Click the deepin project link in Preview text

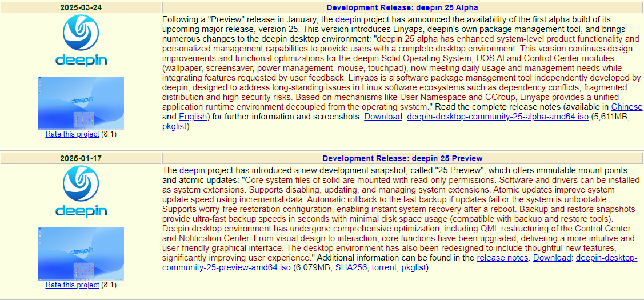[192, 170]
